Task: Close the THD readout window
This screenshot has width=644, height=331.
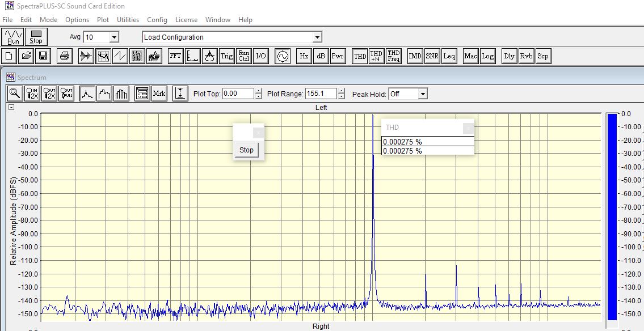Action: pos(468,128)
